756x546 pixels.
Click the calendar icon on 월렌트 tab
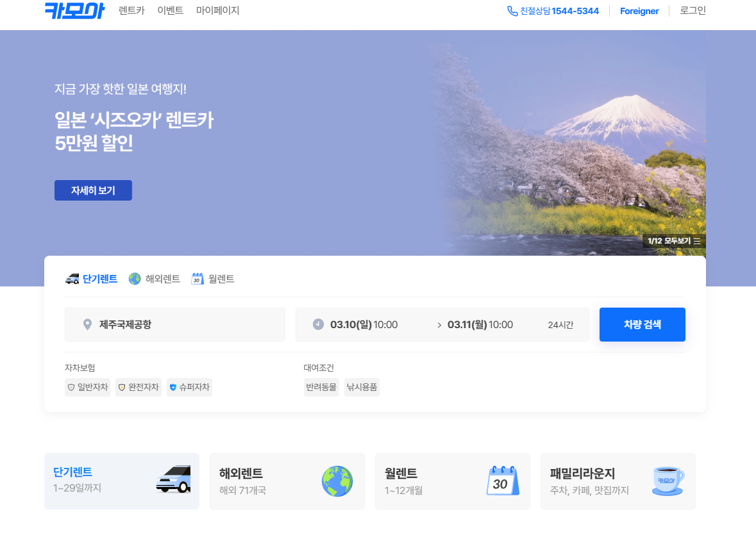[197, 279]
